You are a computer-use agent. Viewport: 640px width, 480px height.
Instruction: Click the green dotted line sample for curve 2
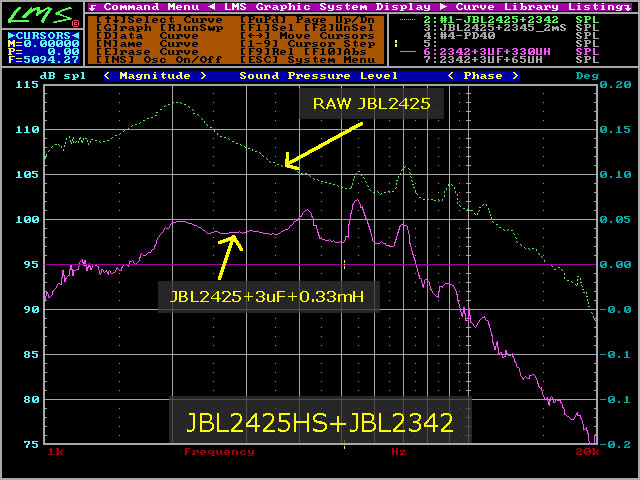coord(407,19)
